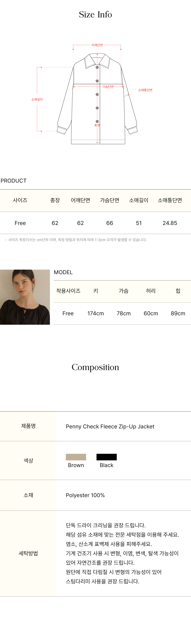Click the 소매통단면 label on diagram
This screenshot has height=644, width=191.
(x=145, y=90)
